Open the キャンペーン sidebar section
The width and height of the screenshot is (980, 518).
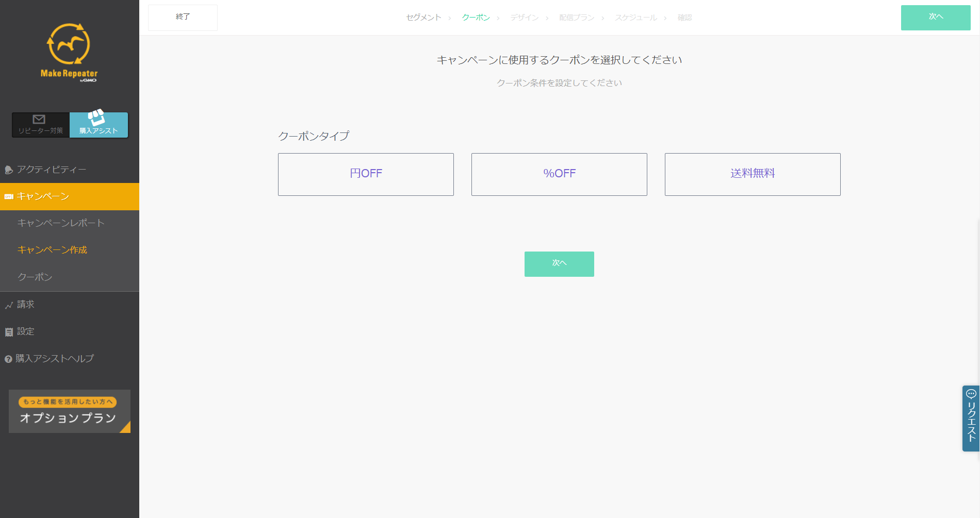(x=70, y=196)
